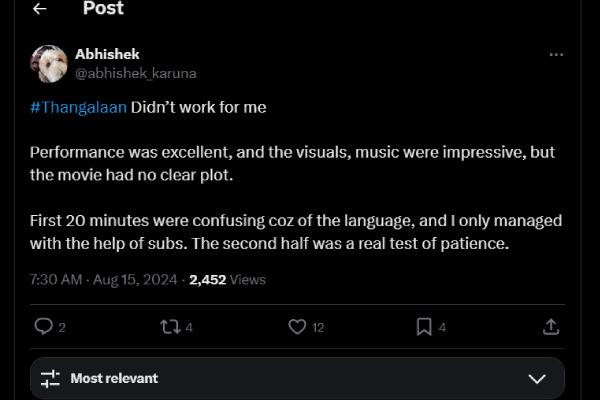Open the reply icon on the post

43,327
